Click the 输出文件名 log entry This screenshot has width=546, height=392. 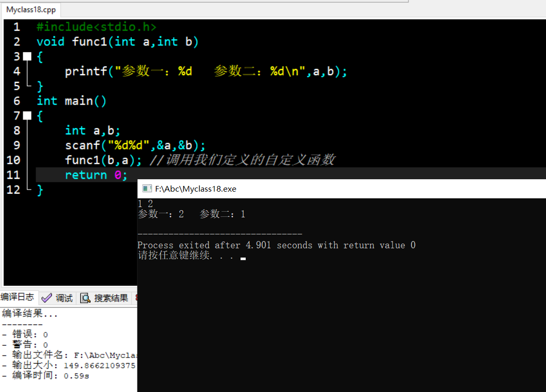click(x=70, y=355)
